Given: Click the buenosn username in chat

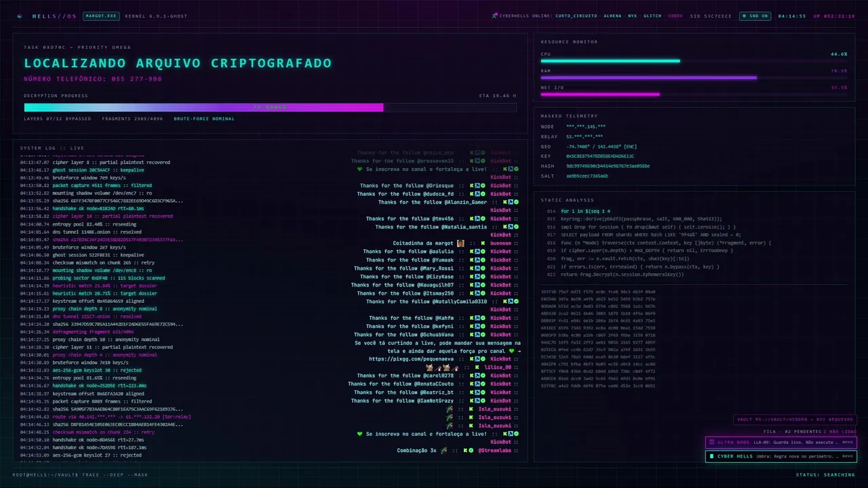Looking at the screenshot, I should coord(500,243).
